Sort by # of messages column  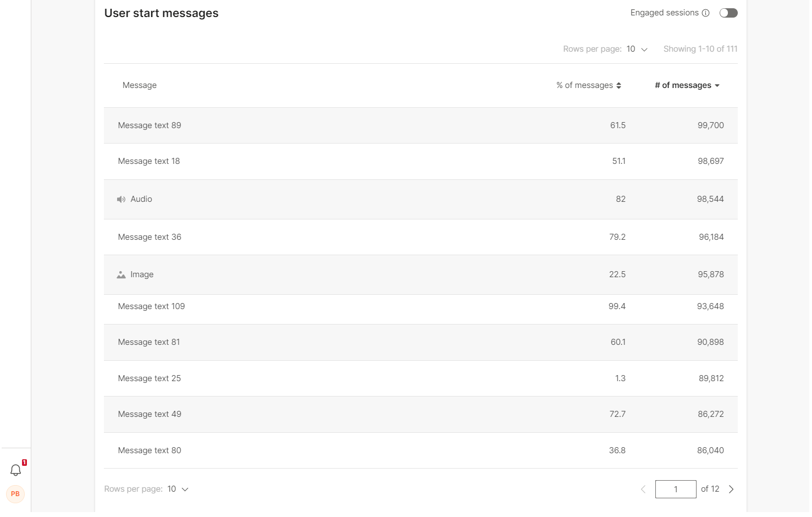pyautogui.click(x=687, y=86)
